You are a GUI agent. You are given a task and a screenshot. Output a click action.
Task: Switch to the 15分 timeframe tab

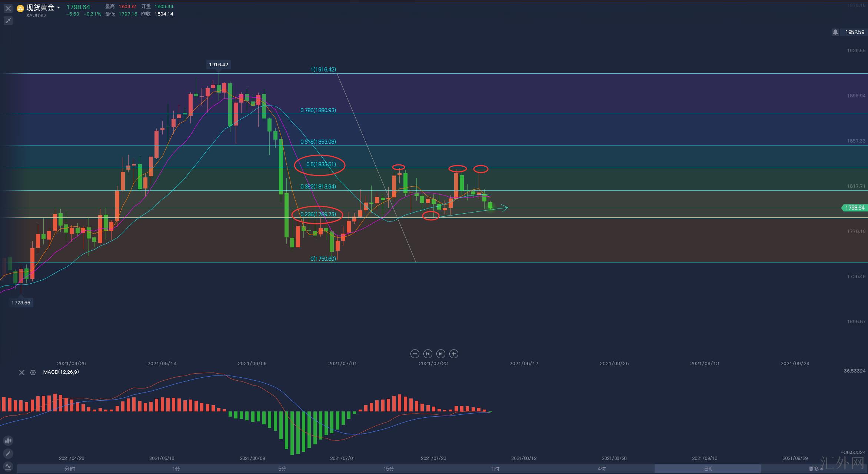point(389,469)
